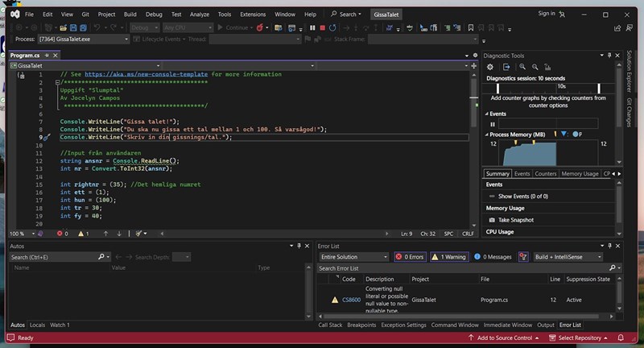The width and height of the screenshot is (644, 348).
Task: Click the Save file icon in toolbar
Action: 72,27
